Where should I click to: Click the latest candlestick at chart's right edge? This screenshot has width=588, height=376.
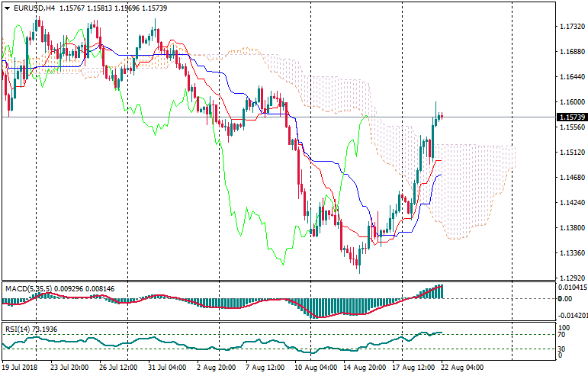click(x=442, y=116)
